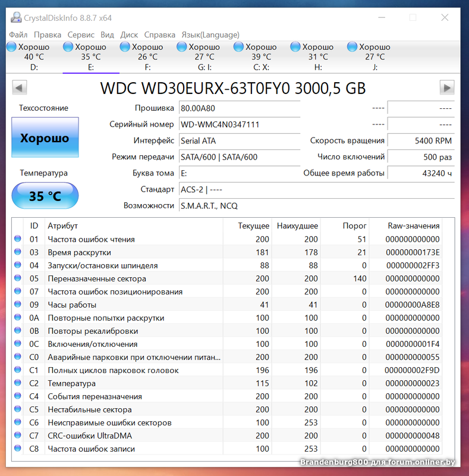
Task: Open the Язык(Language) menu
Action: 210,35
